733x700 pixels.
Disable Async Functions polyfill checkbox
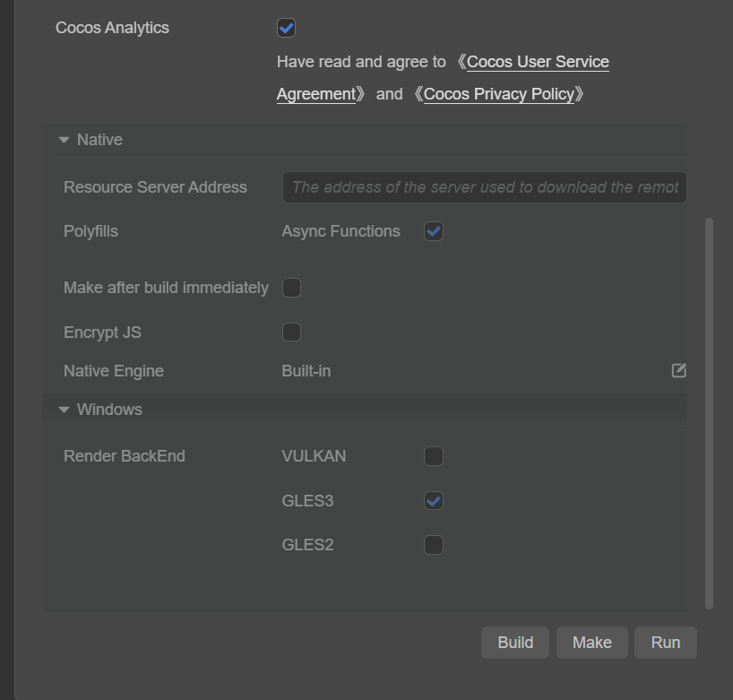(x=434, y=231)
